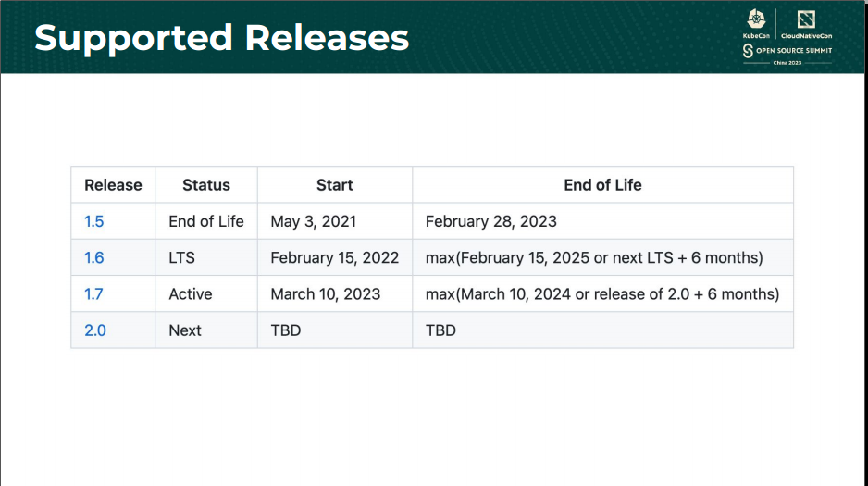Image resolution: width=868 pixels, height=486 pixels.
Task: Open the 1.7 release link
Action: pyautogui.click(x=93, y=294)
